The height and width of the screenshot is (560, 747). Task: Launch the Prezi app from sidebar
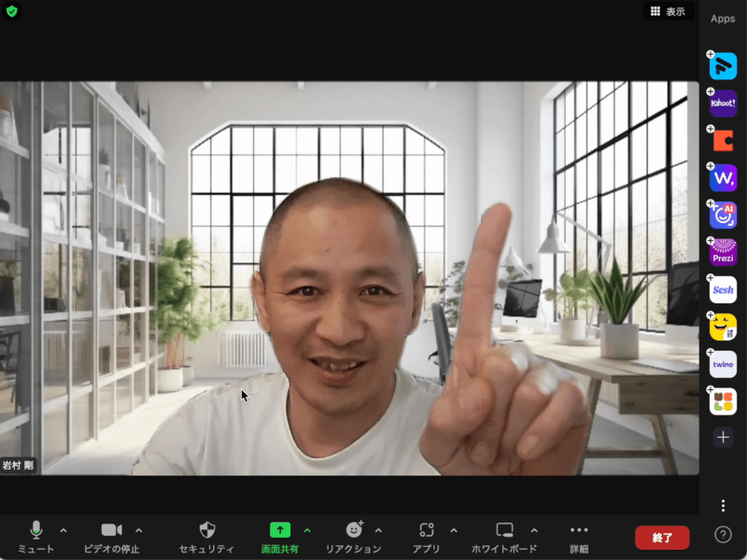723,252
